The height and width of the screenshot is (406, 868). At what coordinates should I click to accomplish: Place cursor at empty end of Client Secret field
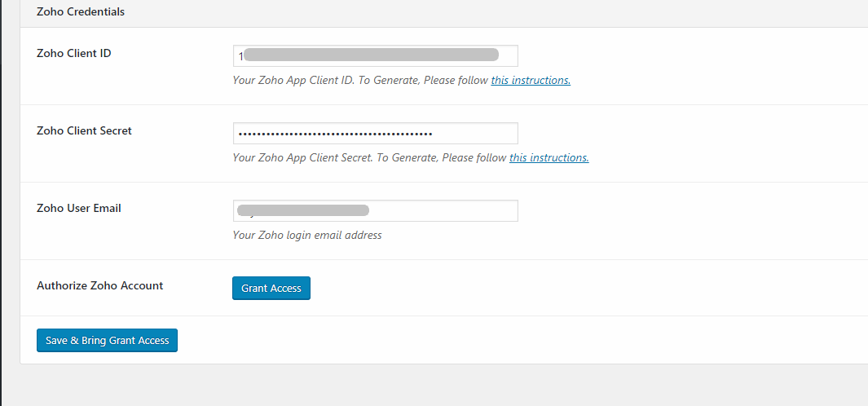[x=475, y=133]
